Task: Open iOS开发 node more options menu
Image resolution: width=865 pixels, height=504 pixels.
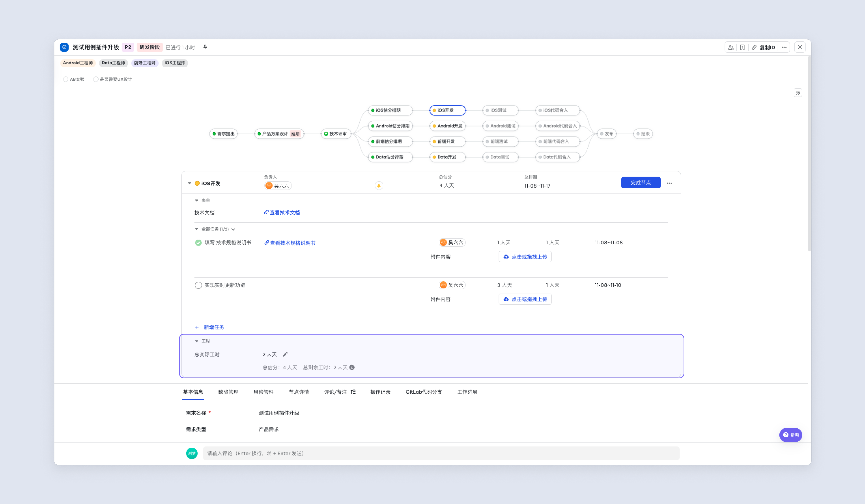Action: point(669,183)
